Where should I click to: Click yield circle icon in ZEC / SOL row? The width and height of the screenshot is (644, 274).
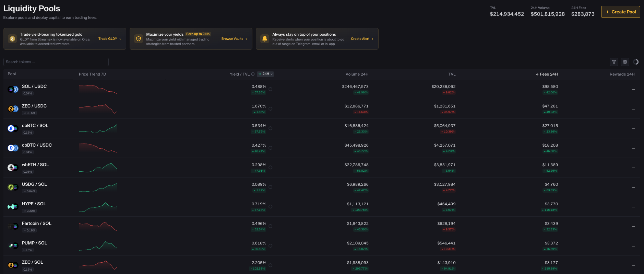271,265
